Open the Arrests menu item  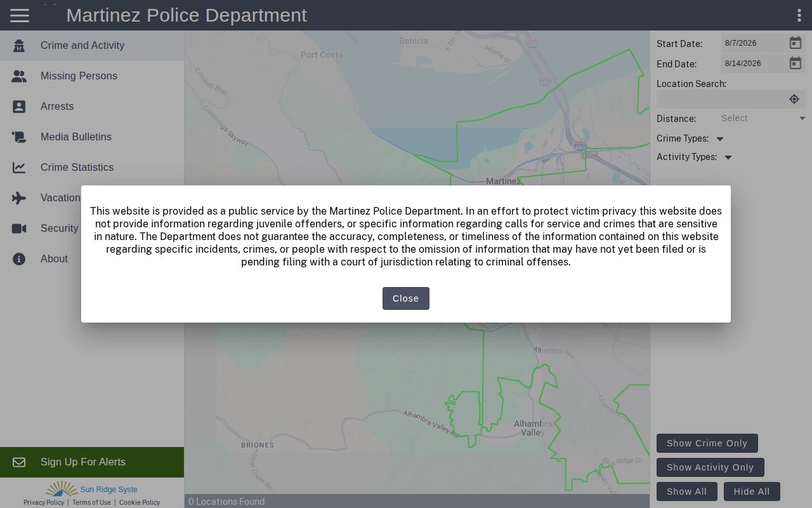click(92, 107)
